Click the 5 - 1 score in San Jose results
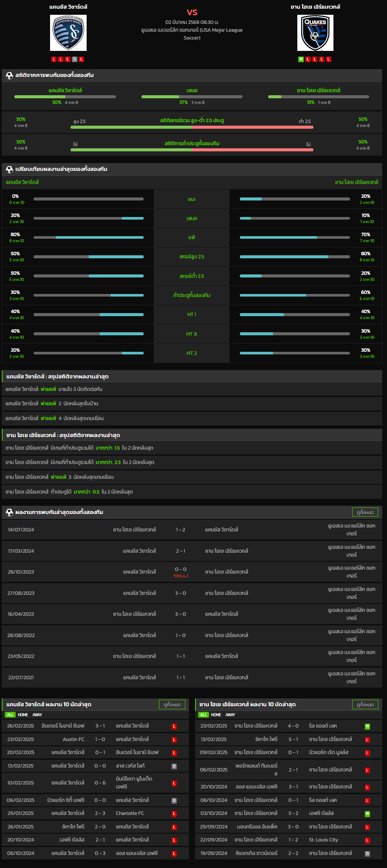Screen dimensions: 387x868 click(x=293, y=739)
